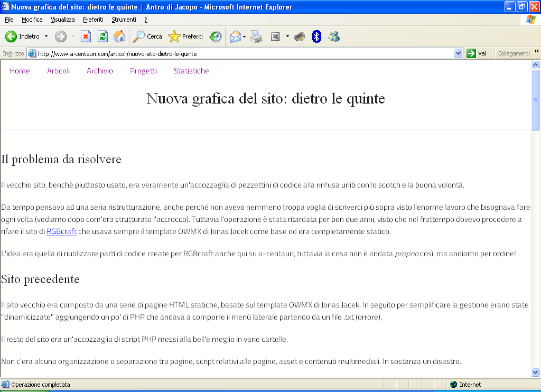Open the Statistiche site link
Viewport: 541px width, 392px height.
click(x=191, y=71)
